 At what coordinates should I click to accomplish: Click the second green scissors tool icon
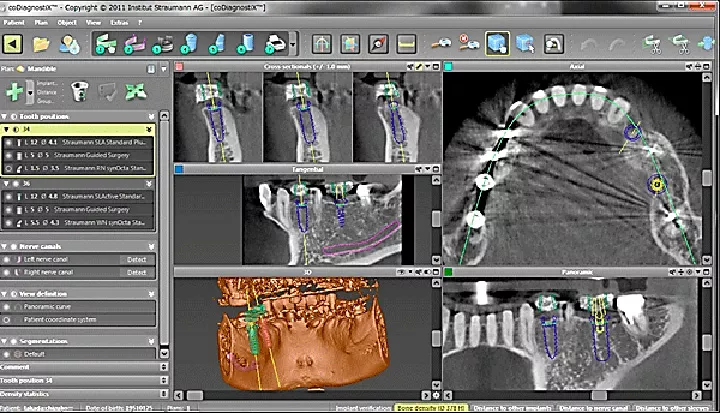click(x=680, y=44)
